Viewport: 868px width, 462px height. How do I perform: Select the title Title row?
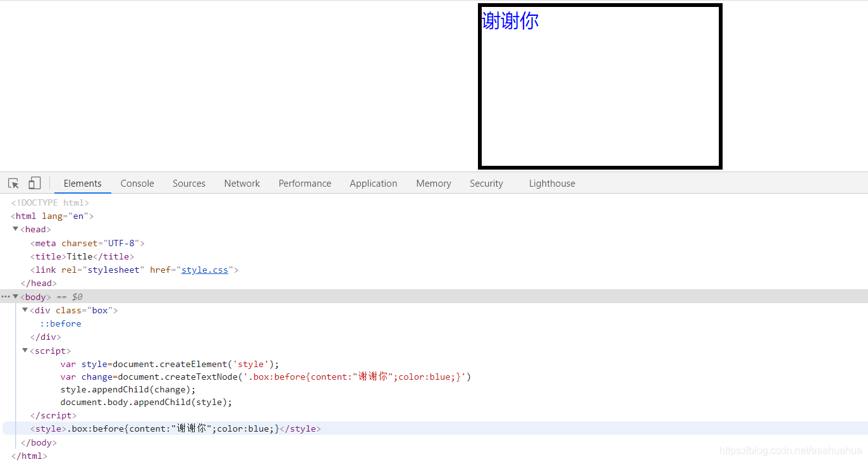(x=82, y=256)
